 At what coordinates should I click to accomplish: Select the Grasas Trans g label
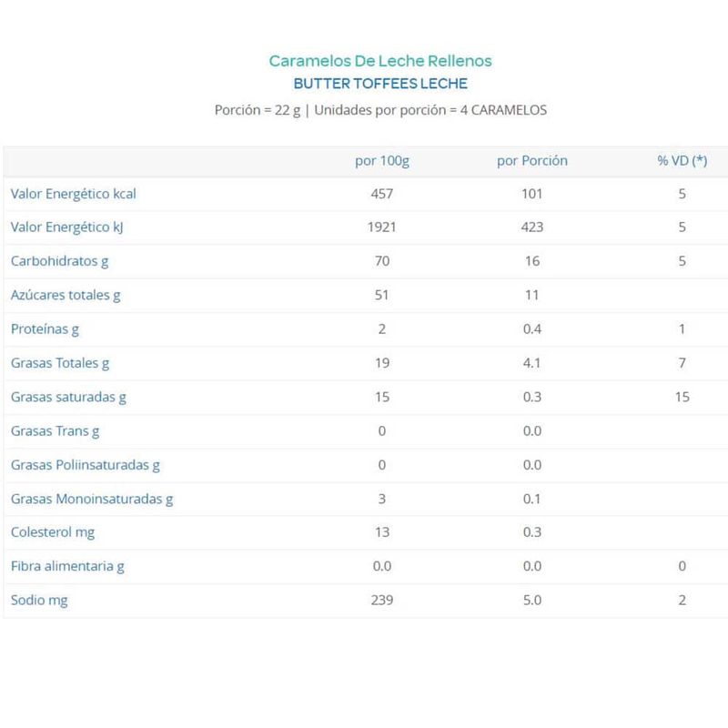(x=55, y=430)
